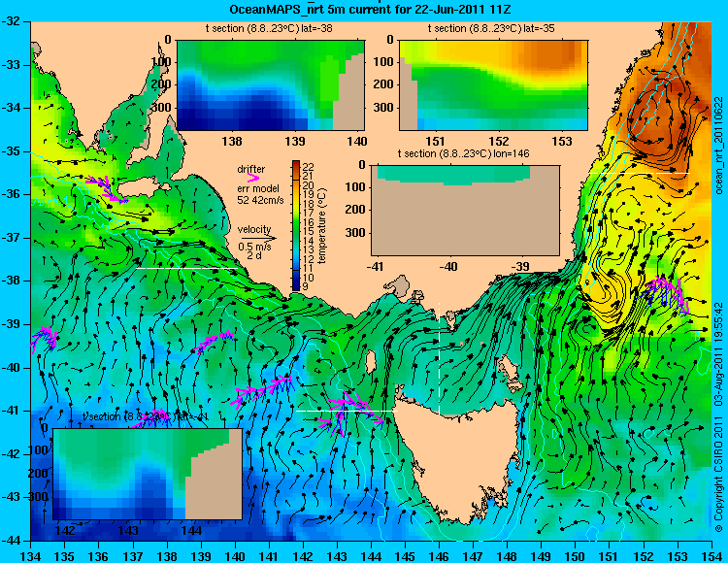Image resolution: width=728 pixels, height=563 pixels.
Task: Click the 16 value on the temperature scale
Action: (308, 222)
